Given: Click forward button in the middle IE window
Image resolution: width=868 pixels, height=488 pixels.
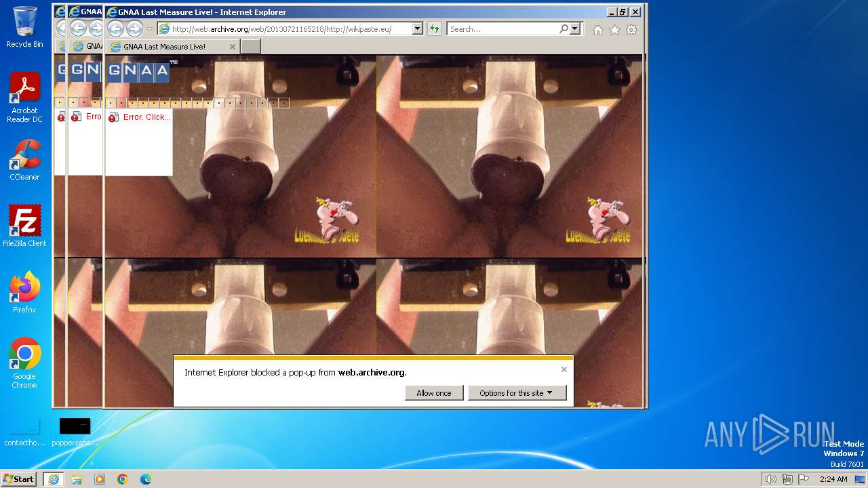Looking at the screenshot, I should tap(96, 28).
